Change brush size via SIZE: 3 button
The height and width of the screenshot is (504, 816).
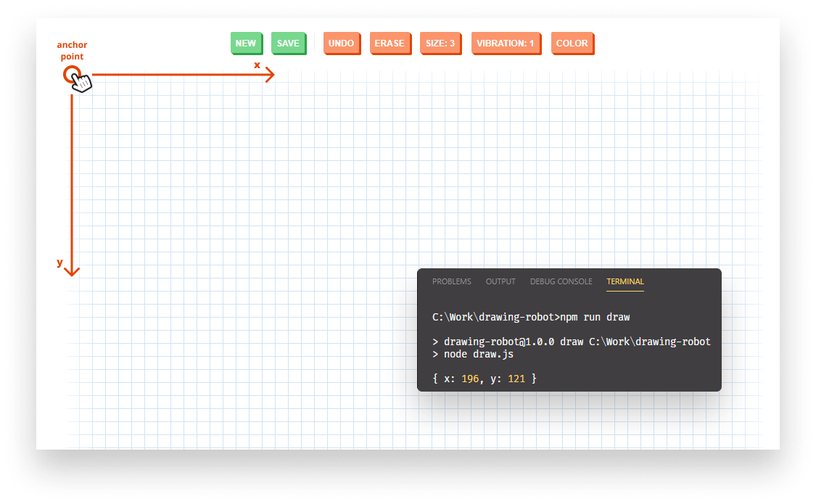pos(440,44)
